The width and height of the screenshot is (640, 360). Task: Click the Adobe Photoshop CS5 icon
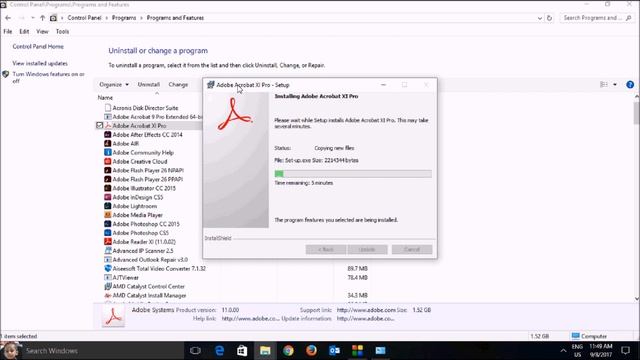(108, 233)
